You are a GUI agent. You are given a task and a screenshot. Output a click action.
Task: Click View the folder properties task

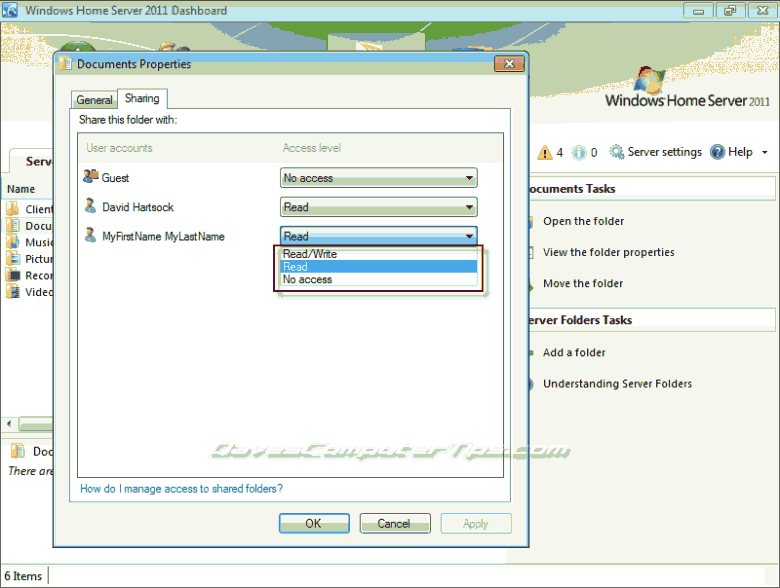pyautogui.click(x=608, y=252)
